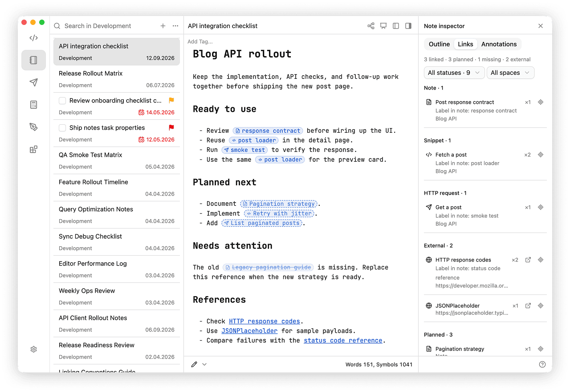Select the Release Rollout Matrix note

[x=117, y=79]
